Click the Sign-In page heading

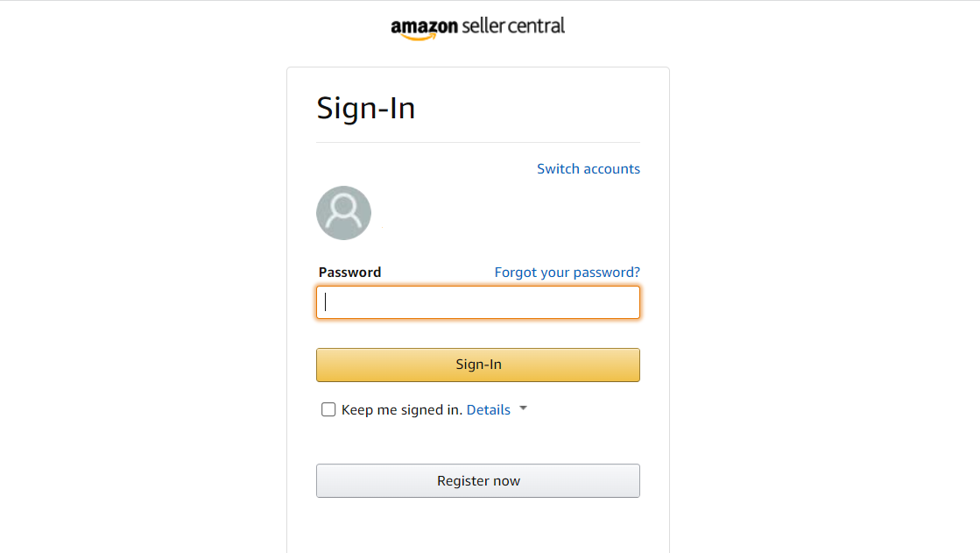365,108
